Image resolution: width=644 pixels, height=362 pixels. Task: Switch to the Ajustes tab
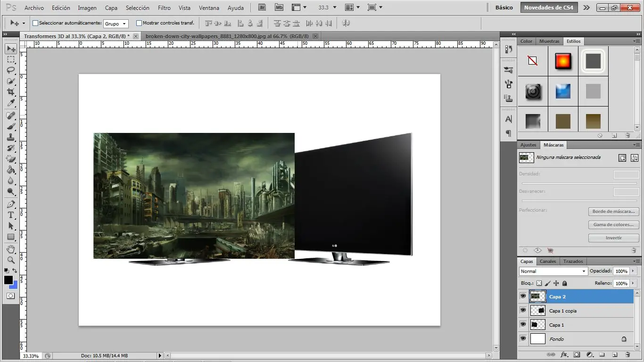[528, 145]
